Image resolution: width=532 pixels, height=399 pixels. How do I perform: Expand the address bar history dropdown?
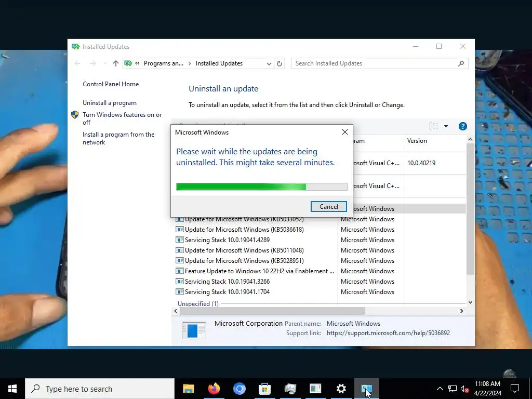pos(269,63)
